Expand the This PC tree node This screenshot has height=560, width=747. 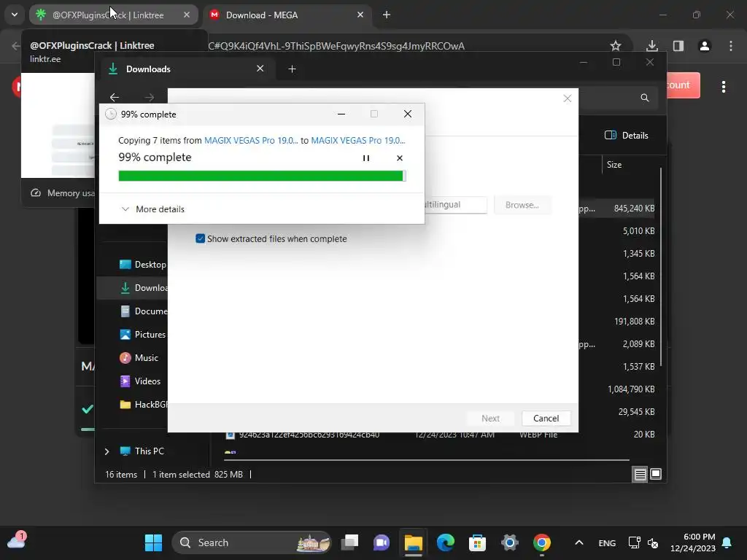(107, 451)
